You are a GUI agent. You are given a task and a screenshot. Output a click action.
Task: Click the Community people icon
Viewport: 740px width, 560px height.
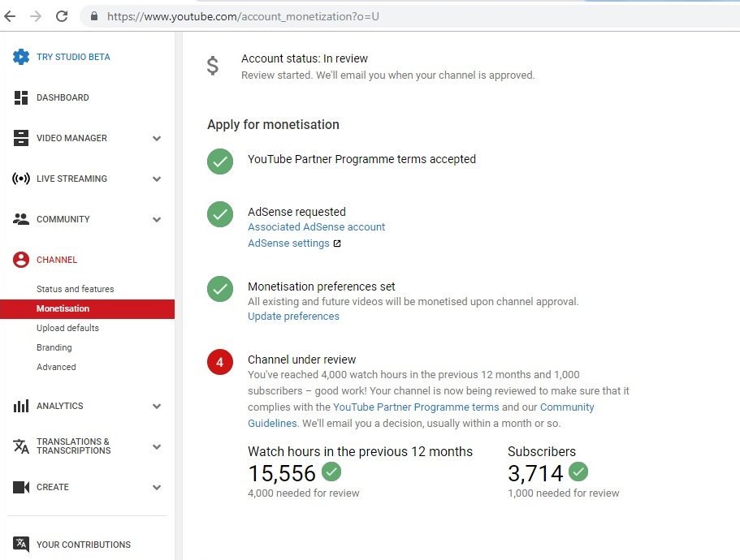(x=21, y=219)
